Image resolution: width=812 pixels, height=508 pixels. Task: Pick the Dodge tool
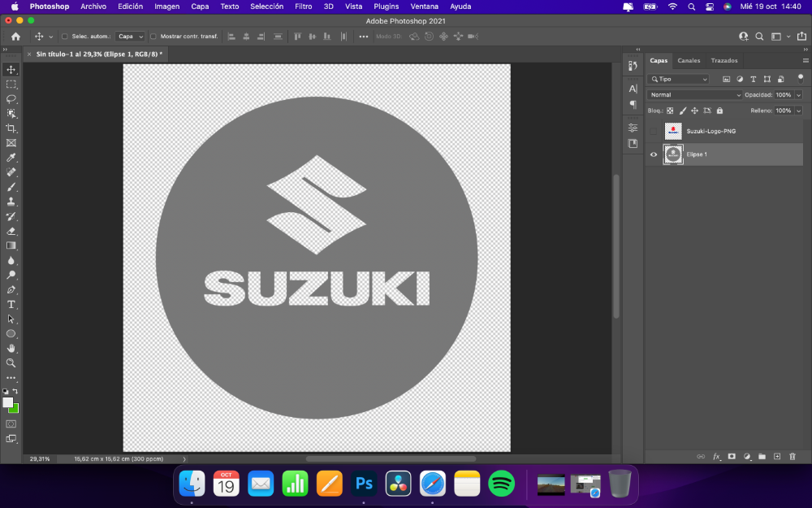pos(11,276)
